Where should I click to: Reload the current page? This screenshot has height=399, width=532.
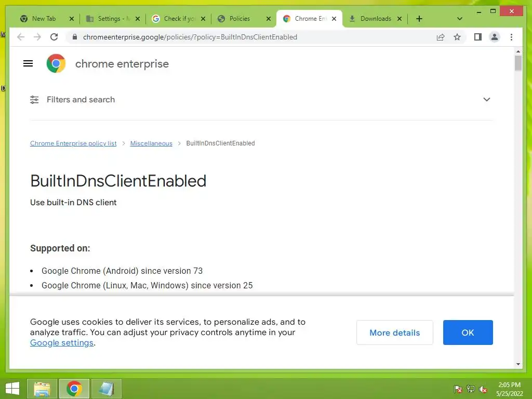click(x=54, y=37)
